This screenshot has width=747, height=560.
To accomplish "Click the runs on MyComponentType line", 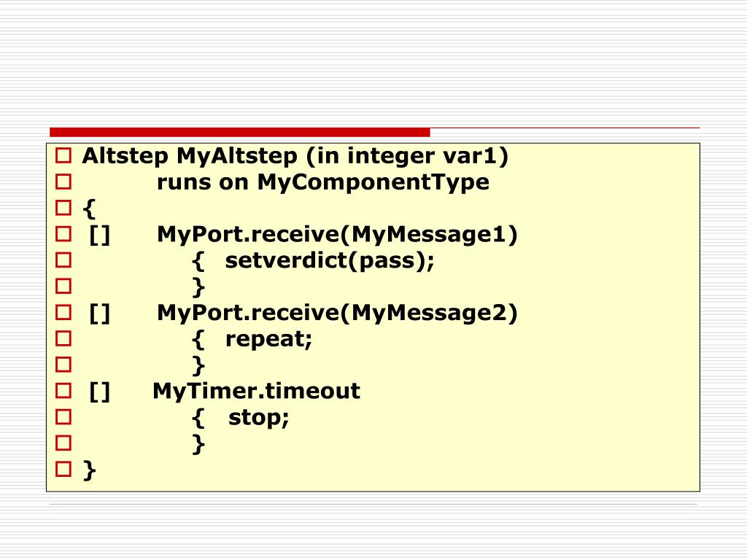I will tap(323, 182).
